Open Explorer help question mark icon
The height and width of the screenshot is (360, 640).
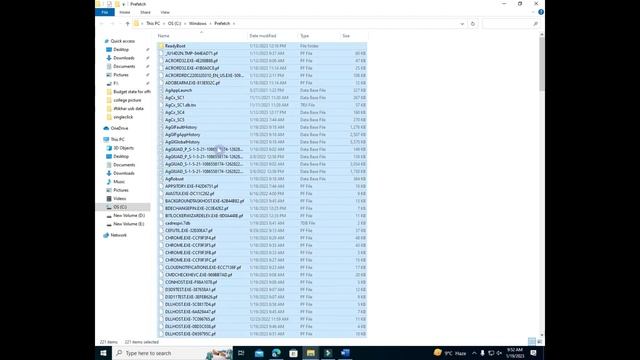541,12
